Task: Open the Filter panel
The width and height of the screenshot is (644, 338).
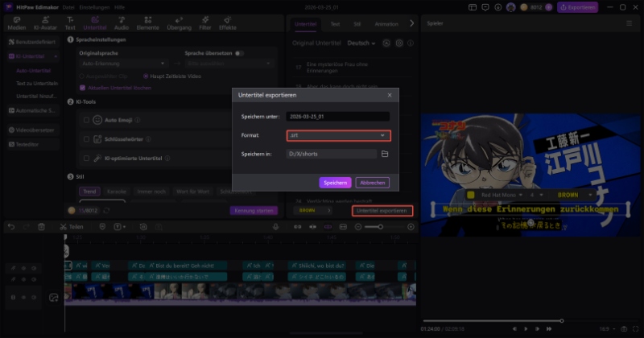Action: pos(205,23)
